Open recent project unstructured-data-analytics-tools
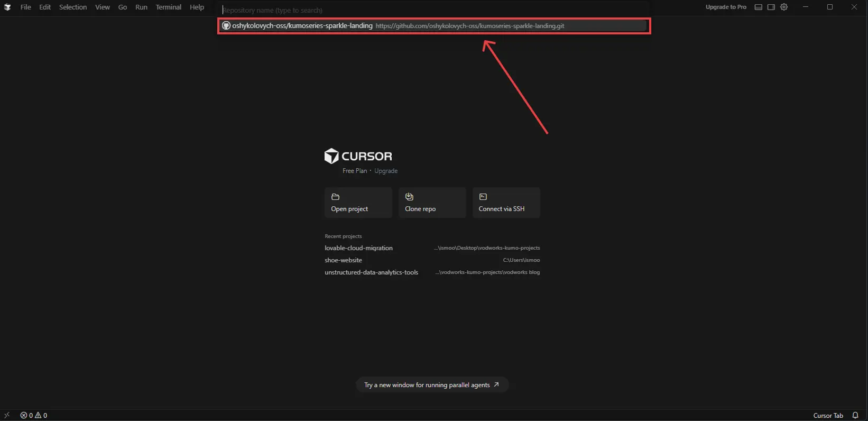The image size is (868, 421). click(x=432, y=272)
